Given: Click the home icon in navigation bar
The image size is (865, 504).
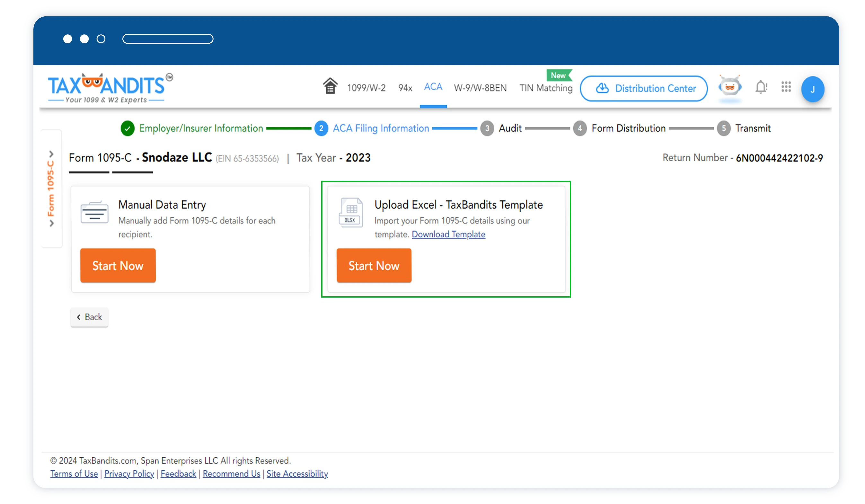Looking at the screenshot, I should tap(330, 86).
